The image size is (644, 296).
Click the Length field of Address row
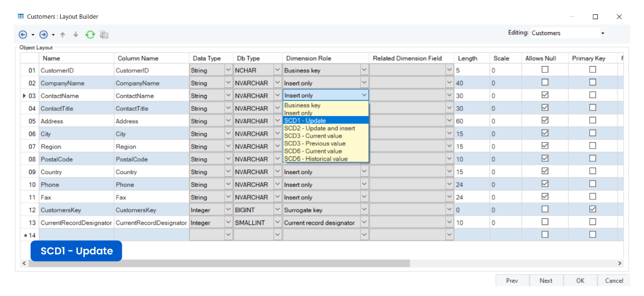click(x=471, y=121)
